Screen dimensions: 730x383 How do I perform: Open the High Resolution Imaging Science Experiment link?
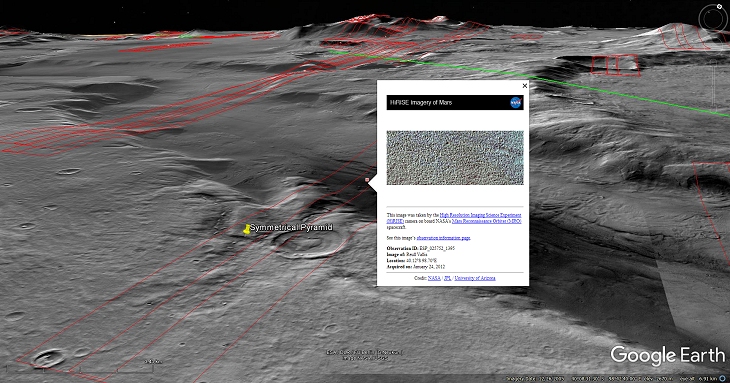(x=480, y=215)
